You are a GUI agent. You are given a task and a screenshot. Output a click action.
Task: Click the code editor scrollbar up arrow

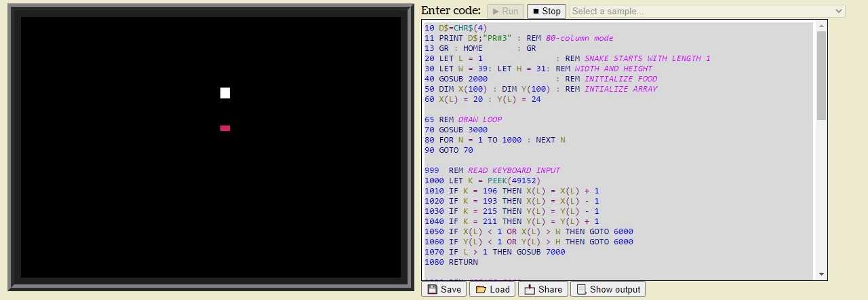pyautogui.click(x=822, y=26)
